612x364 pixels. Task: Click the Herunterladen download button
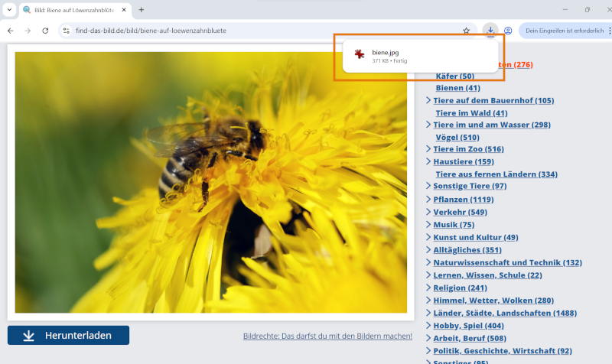(68, 335)
